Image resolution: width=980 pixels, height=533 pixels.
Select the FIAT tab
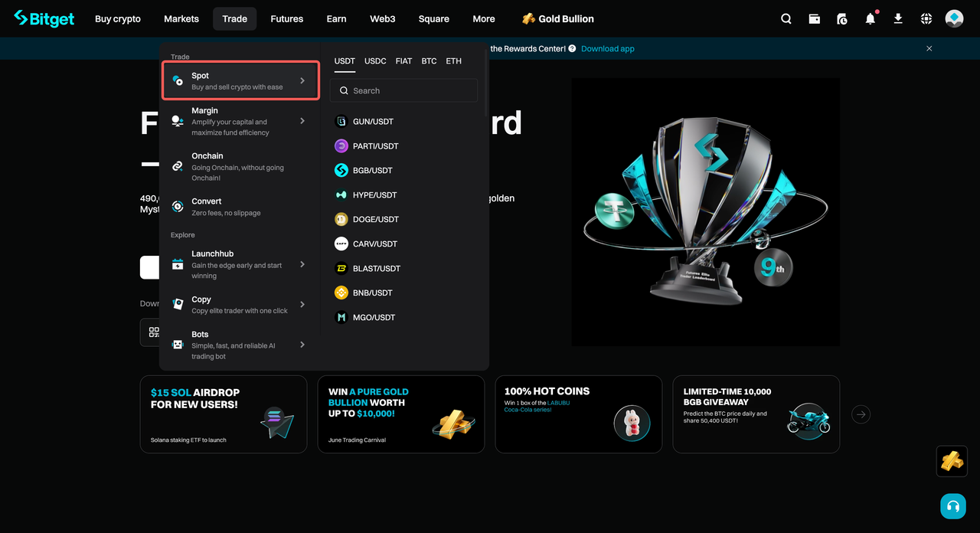pyautogui.click(x=403, y=61)
